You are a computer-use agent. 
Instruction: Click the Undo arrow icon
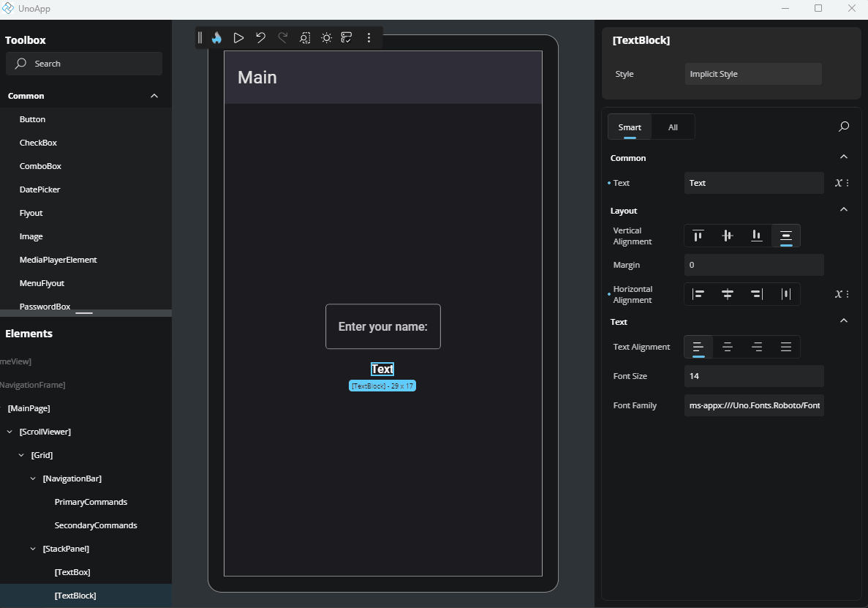[260, 37]
